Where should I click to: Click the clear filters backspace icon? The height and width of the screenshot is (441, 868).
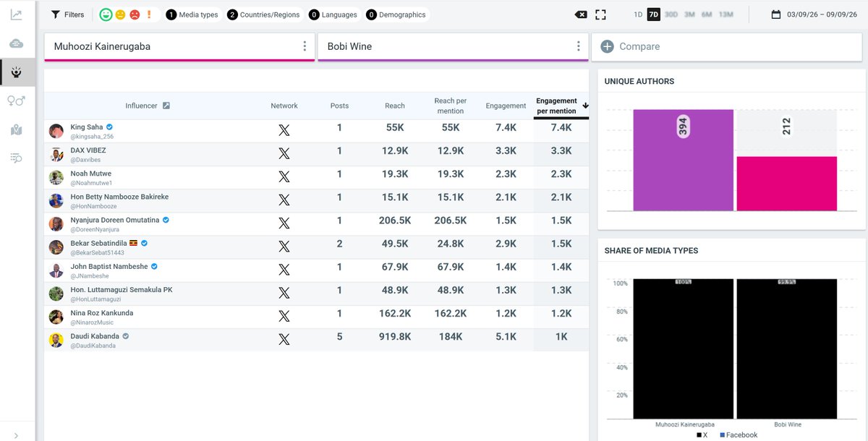581,14
